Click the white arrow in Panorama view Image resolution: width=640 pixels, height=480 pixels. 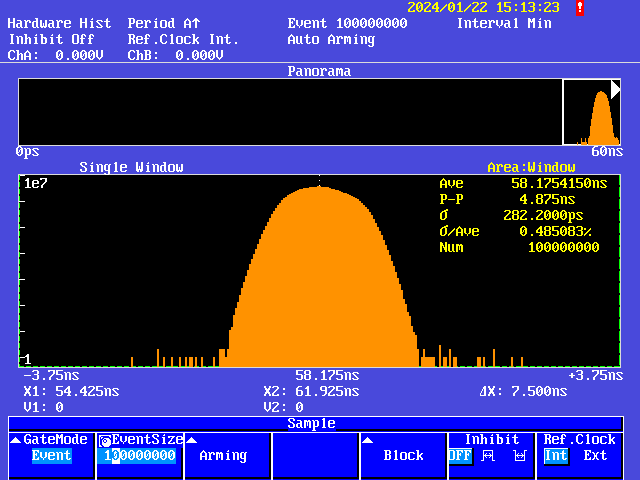616,89
